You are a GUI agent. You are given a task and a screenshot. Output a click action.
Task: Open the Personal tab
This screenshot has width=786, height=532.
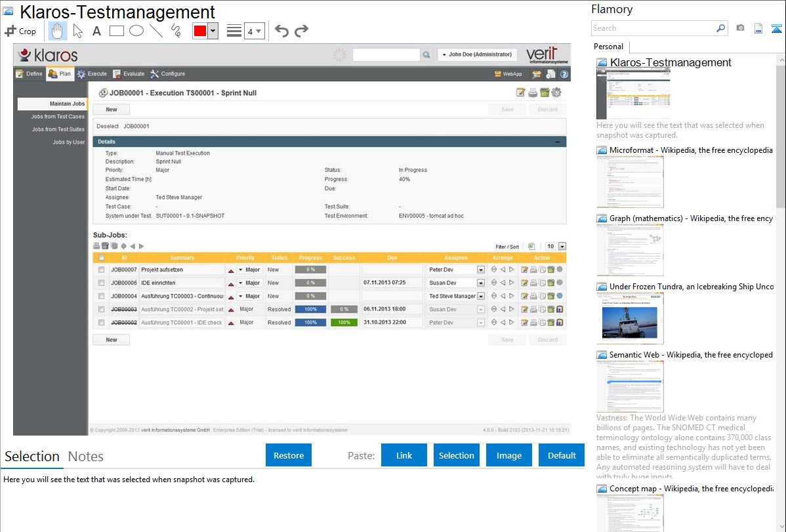point(608,47)
